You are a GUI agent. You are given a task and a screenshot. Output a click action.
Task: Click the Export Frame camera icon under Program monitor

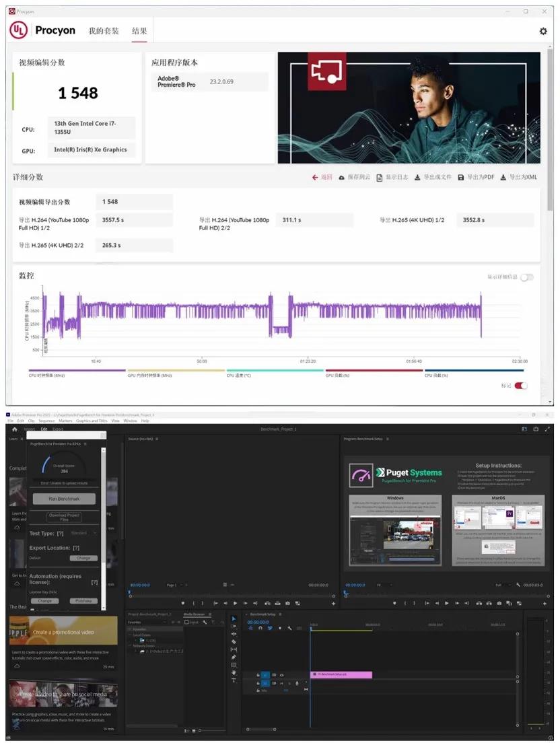499,602
